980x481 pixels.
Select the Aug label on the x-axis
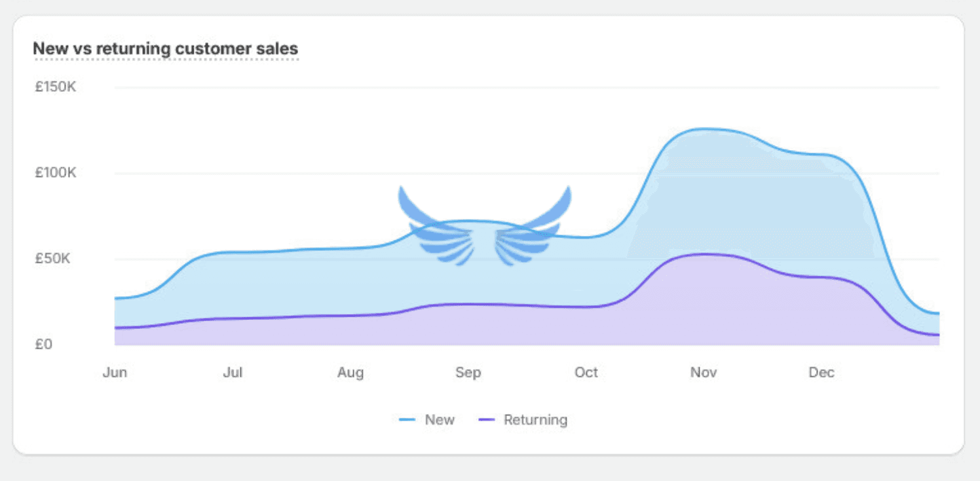(350, 373)
